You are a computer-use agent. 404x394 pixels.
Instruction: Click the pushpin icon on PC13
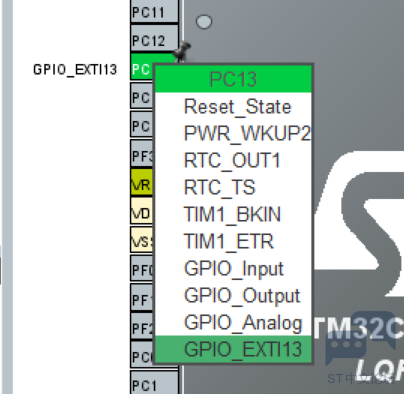pyautogui.click(x=182, y=51)
